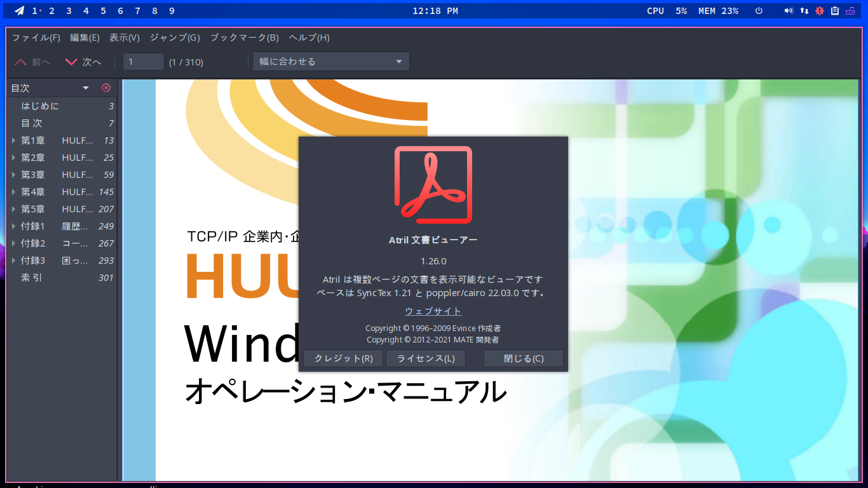
Task: Expand the 付録1 outline node
Action: coord(14,226)
